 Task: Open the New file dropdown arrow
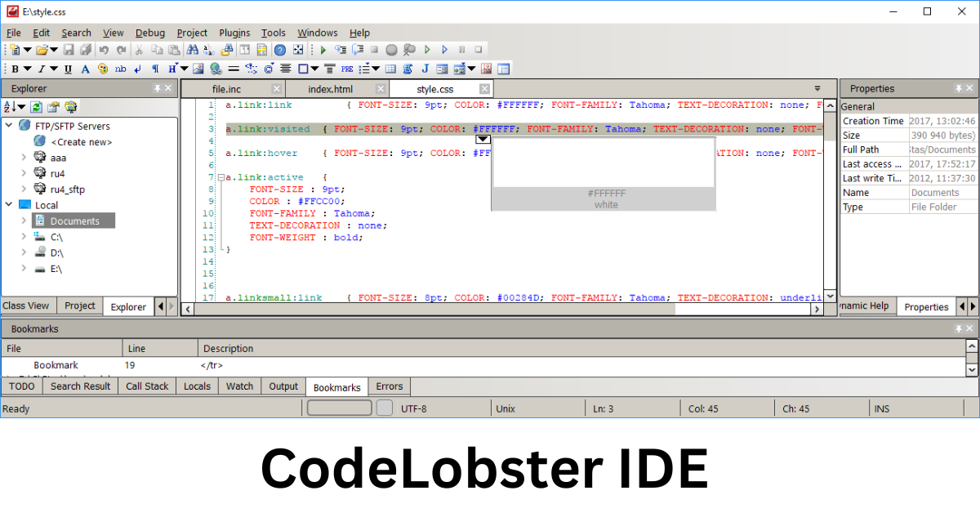27,50
